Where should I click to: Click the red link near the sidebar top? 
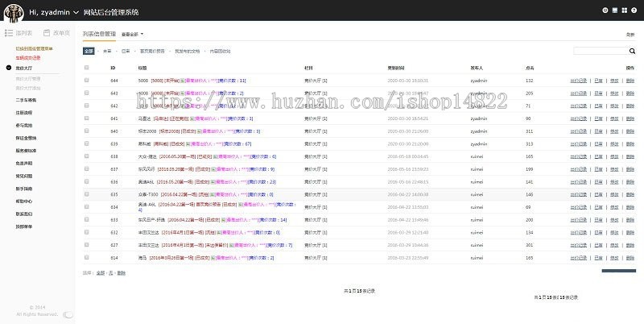tap(28, 58)
